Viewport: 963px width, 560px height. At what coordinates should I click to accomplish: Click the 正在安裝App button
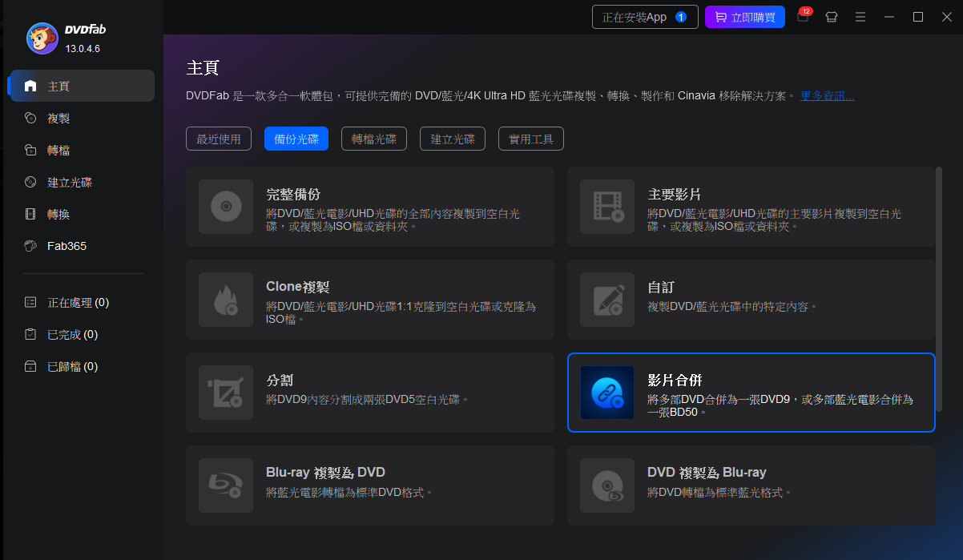point(644,17)
